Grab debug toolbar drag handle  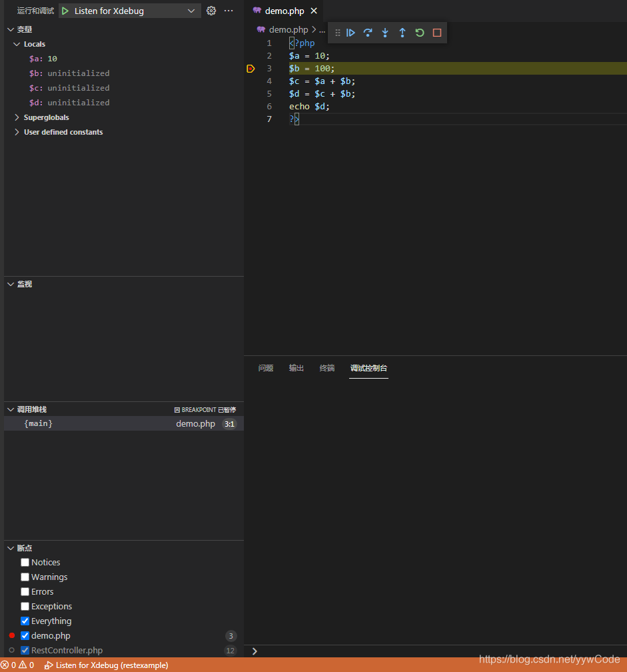coord(337,33)
